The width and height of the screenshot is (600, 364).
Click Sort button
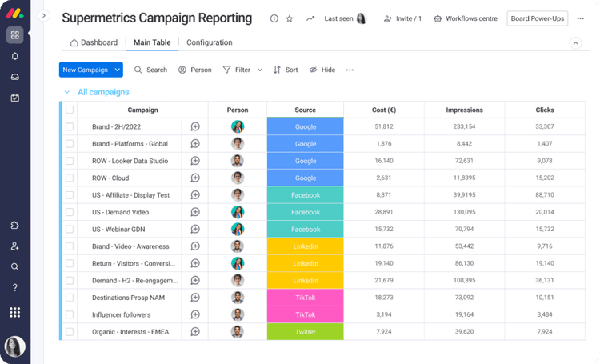[x=286, y=70]
